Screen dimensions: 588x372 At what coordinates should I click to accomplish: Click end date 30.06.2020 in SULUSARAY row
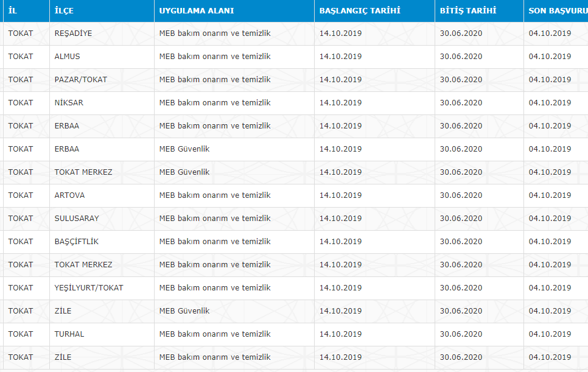point(461,219)
